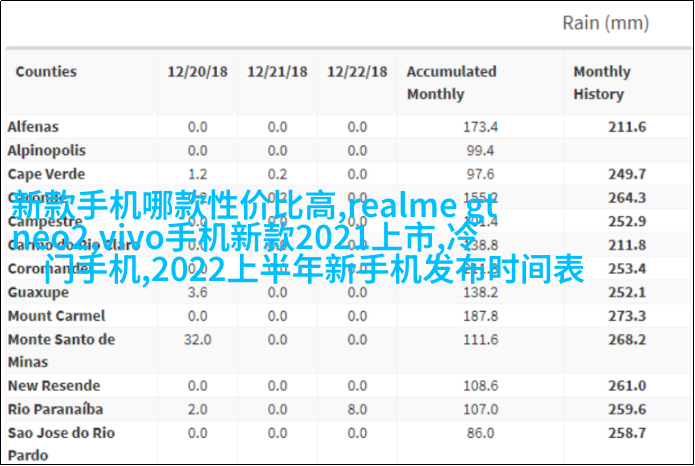Click Sao Jose do Rio Pardo accumulated '86.0'
This screenshot has width=695, height=466.
click(480, 433)
